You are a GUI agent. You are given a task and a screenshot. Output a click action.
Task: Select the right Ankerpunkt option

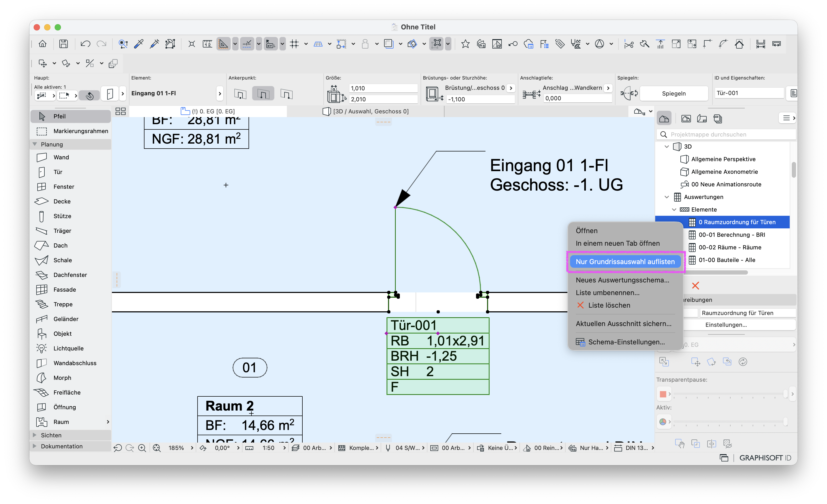(286, 93)
